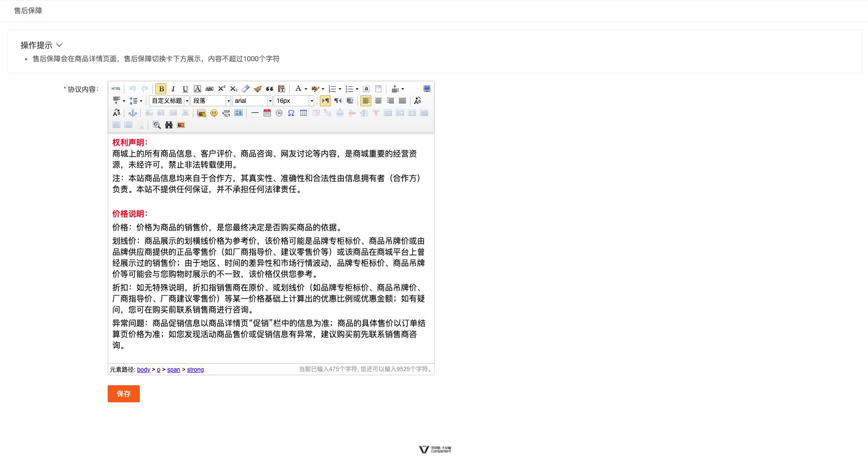Screen dimensions: 868x460
Task: Expand ordered list style options
Action: click(x=340, y=89)
